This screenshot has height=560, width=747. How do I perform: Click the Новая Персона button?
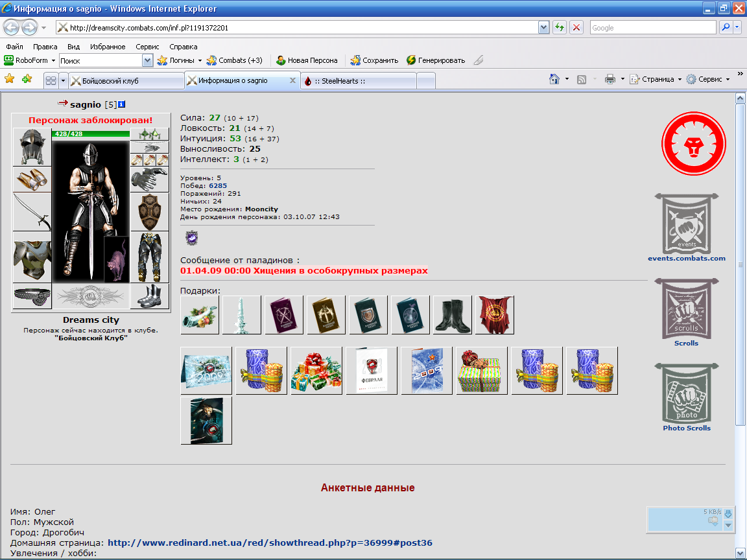tap(307, 60)
